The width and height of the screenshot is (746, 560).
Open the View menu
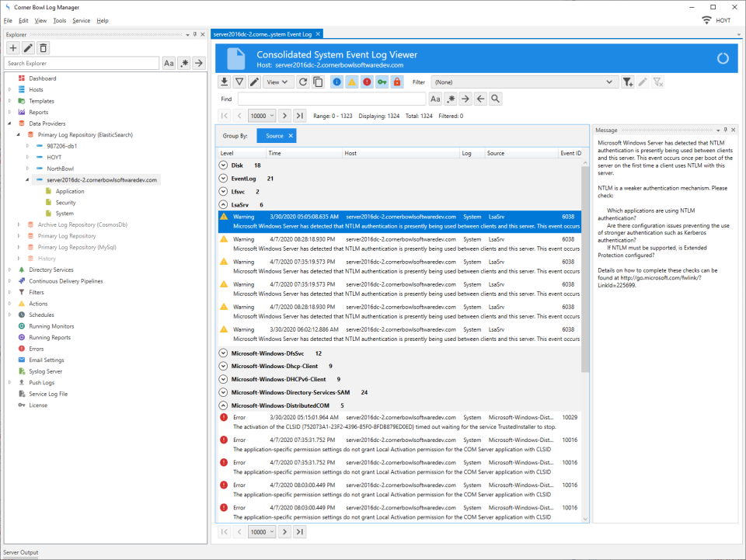(x=40, y=20)
